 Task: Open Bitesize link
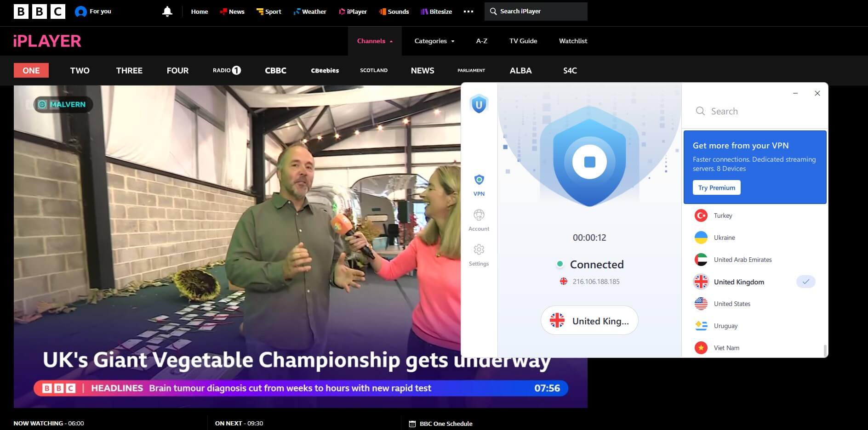tap(436, 11)
